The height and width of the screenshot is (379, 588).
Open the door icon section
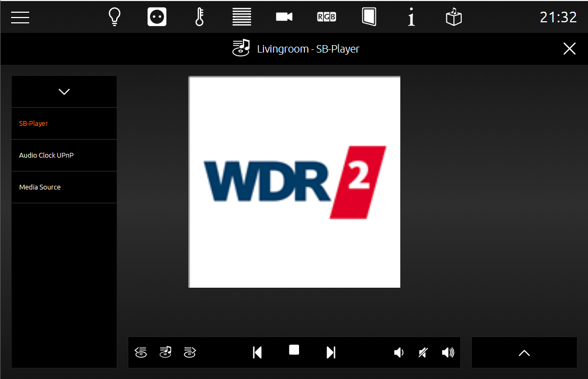point(369,17)
